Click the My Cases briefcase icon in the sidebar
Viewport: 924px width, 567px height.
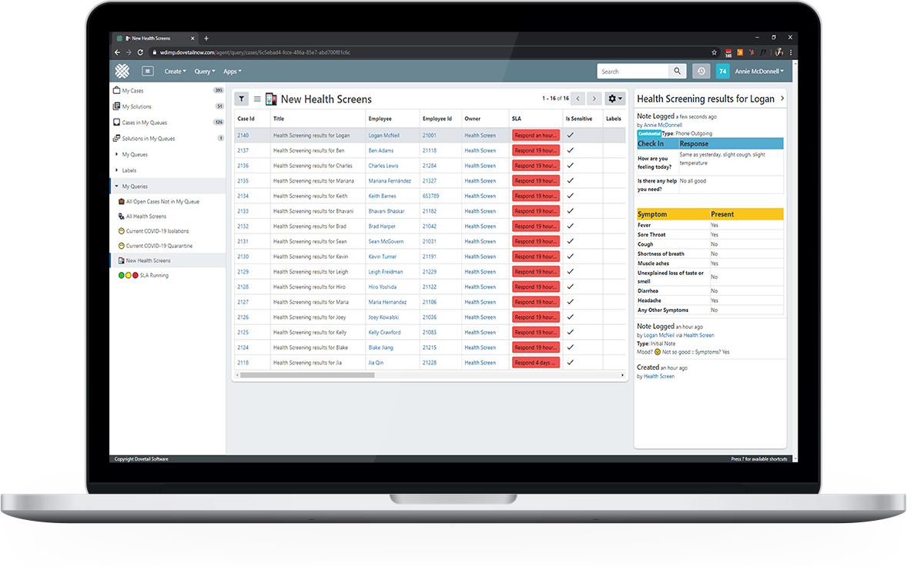click(115, 90)
